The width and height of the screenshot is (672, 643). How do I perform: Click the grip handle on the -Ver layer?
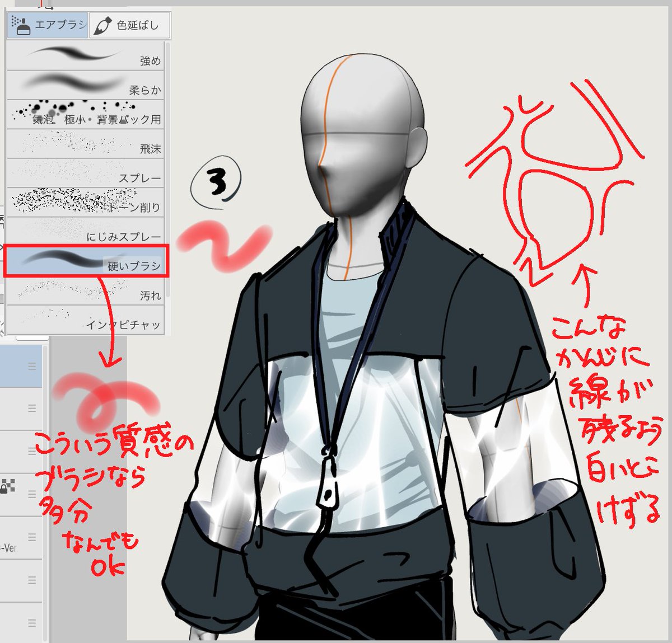(32, 537)
